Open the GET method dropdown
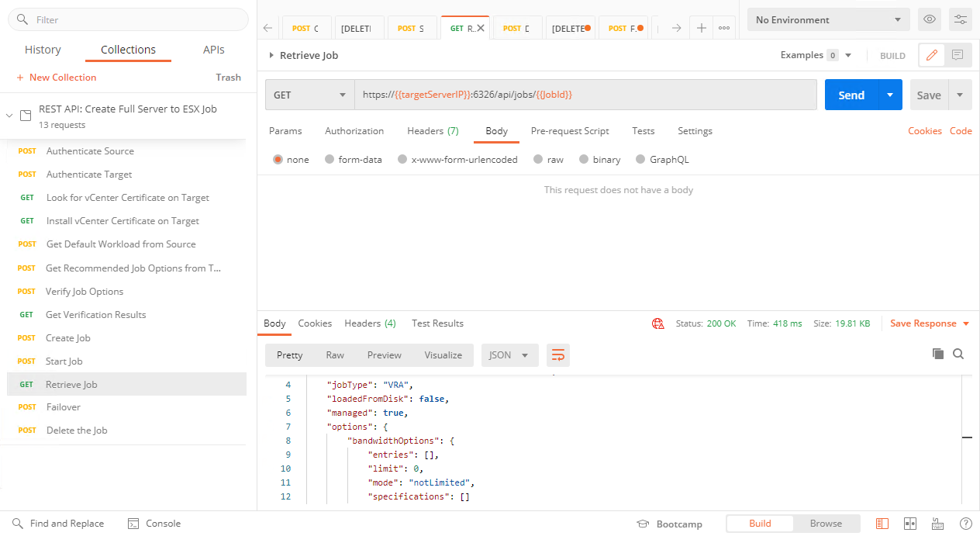 pyautogui.click(x=310, y=95)
